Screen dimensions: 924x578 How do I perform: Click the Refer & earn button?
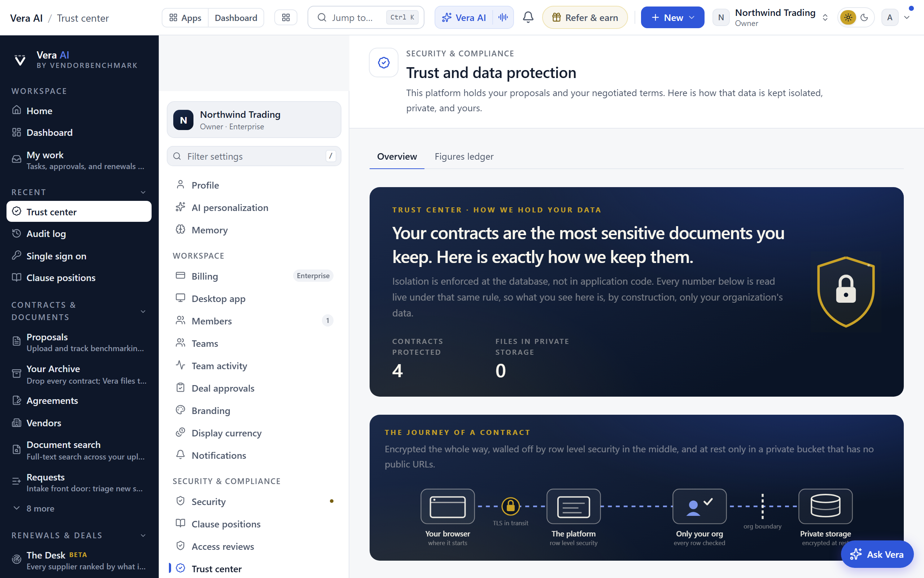pos(585,18)
